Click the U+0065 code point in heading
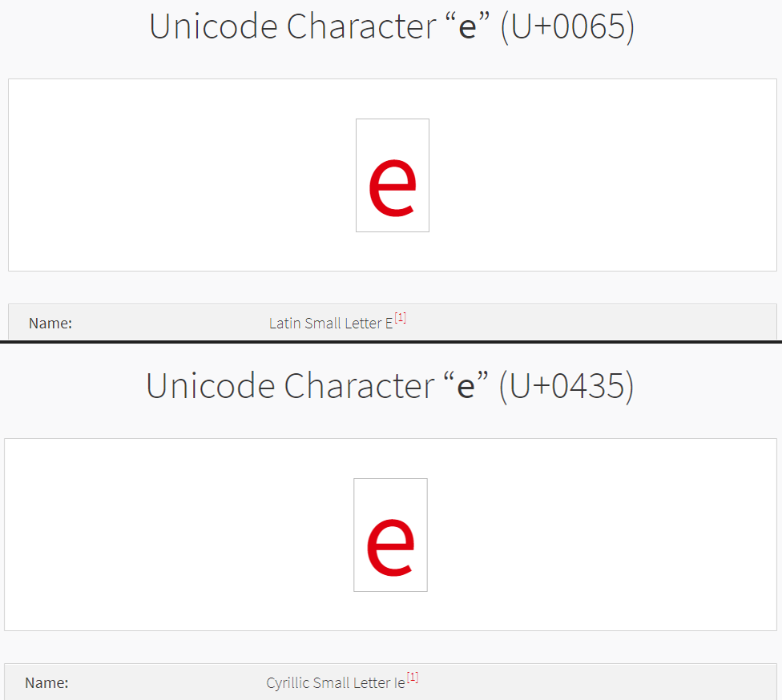The width and height of the screenshot is (782, 700). pos(567,26)
